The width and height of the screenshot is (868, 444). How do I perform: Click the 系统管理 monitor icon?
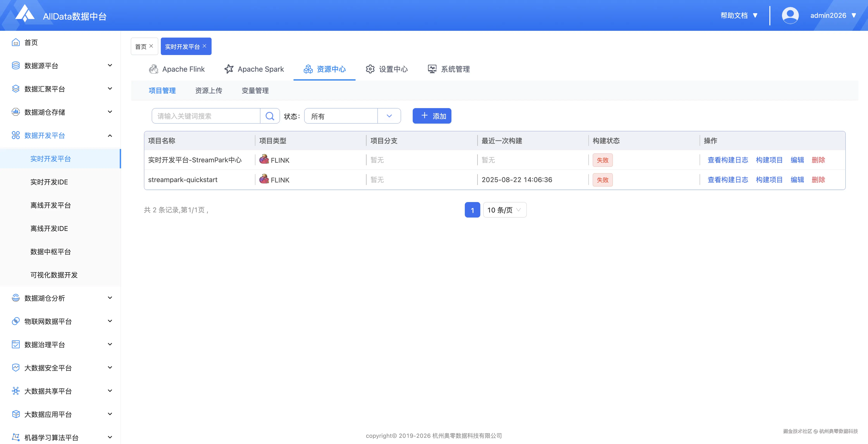tap(432, 69)
